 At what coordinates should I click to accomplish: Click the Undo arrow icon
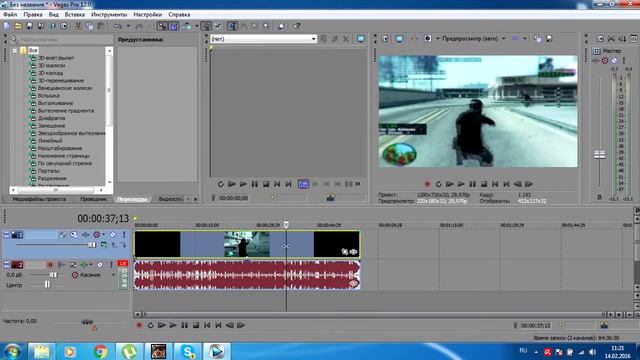(118, 26)
